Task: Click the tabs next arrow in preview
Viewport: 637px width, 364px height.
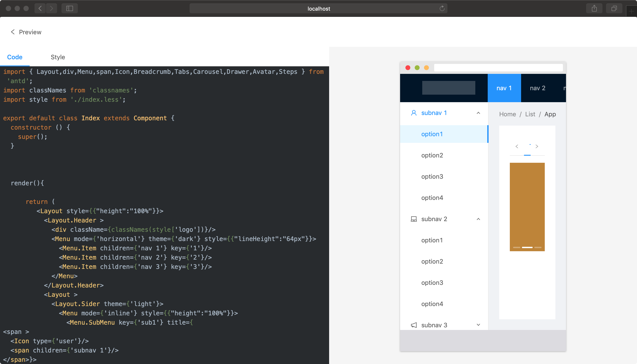Action: point(537,146)
